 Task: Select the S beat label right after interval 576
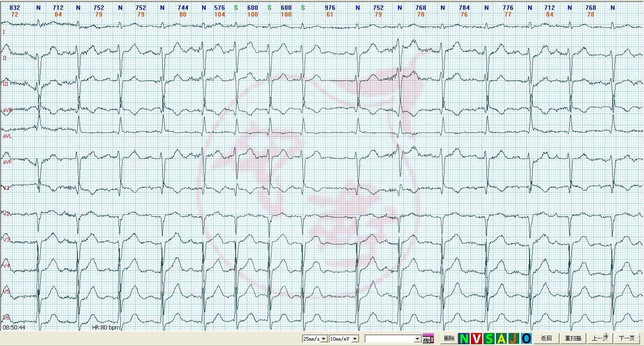click(x=236, y=8)
